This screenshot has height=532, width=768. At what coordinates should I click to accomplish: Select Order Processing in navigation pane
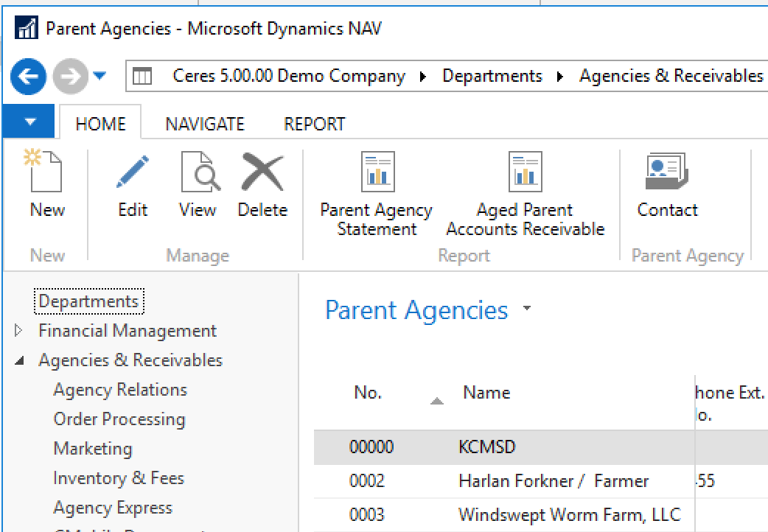(x=119, y=419)
